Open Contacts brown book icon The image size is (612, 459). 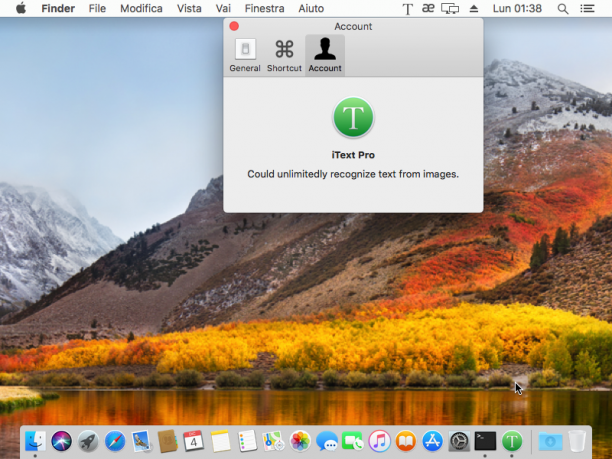[167, 441]
